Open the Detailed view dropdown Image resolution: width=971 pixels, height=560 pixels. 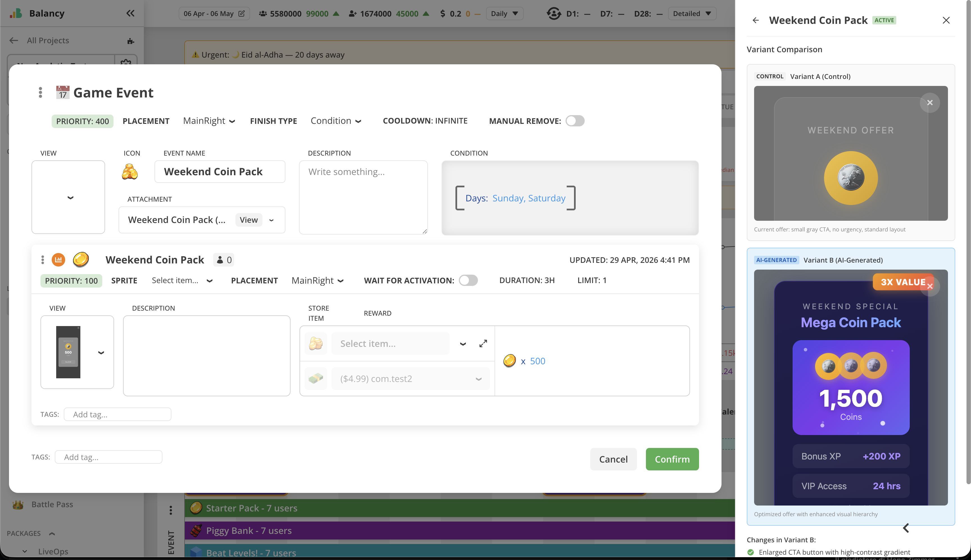(x=692, y=13)
